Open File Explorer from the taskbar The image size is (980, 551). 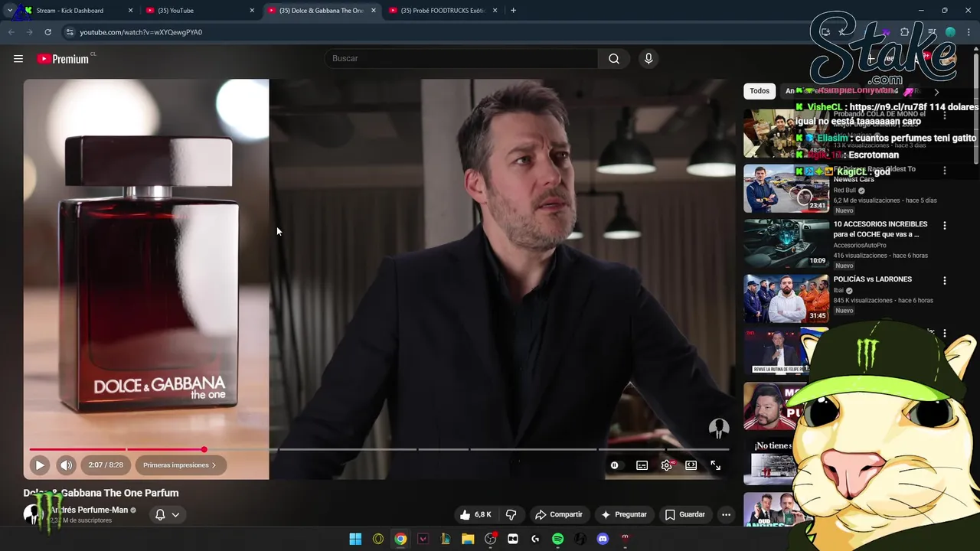[x=468, y=539]
